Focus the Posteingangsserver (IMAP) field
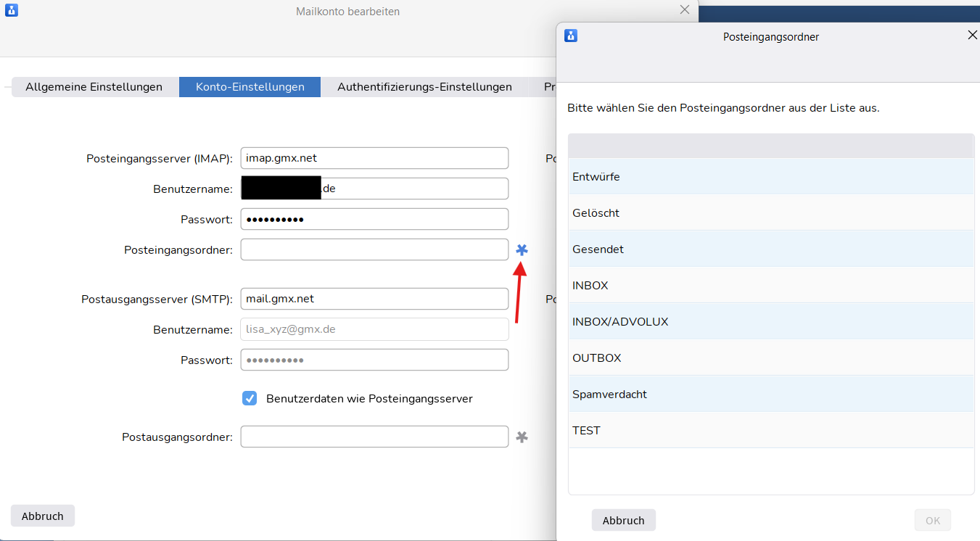 (x=374, y=158)
